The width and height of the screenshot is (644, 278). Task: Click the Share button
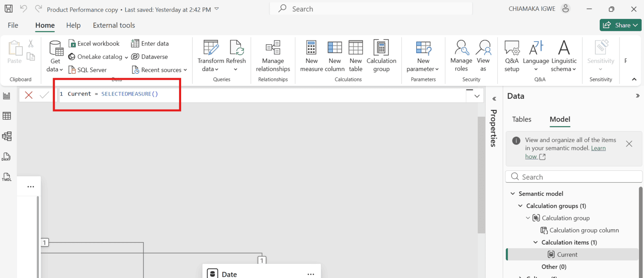[x=620, y=25]
